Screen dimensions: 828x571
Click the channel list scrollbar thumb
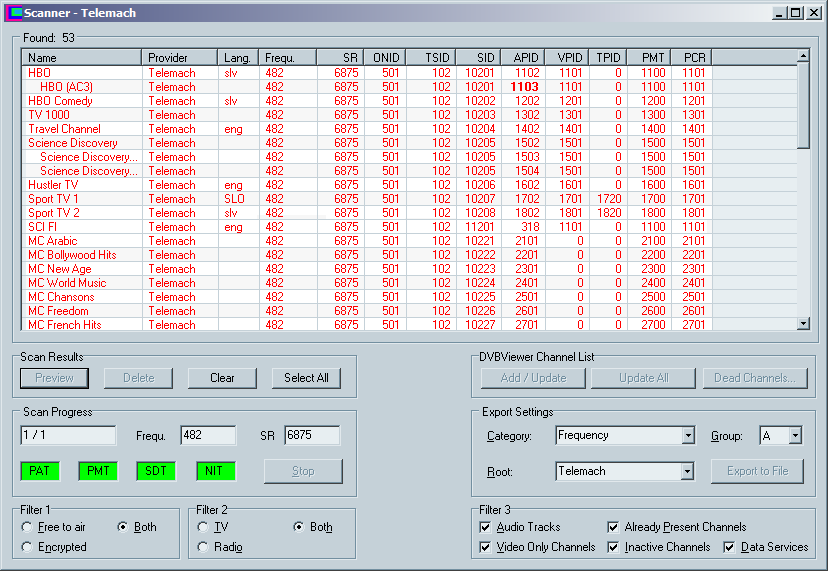803,106
